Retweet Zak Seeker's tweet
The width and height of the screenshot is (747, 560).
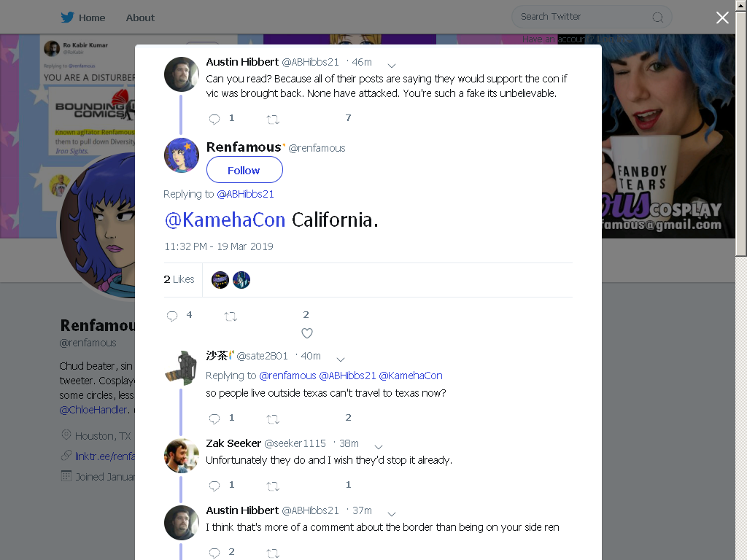273,486
